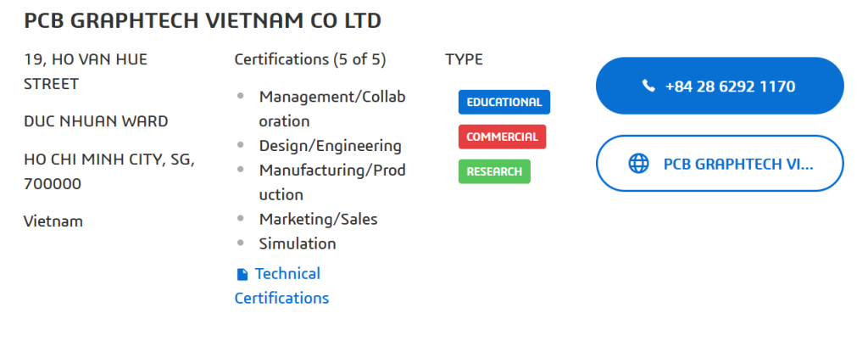This screenshot has width=868, height=347.
Task: Click the Vietnam country text
Action: [53, 221]
